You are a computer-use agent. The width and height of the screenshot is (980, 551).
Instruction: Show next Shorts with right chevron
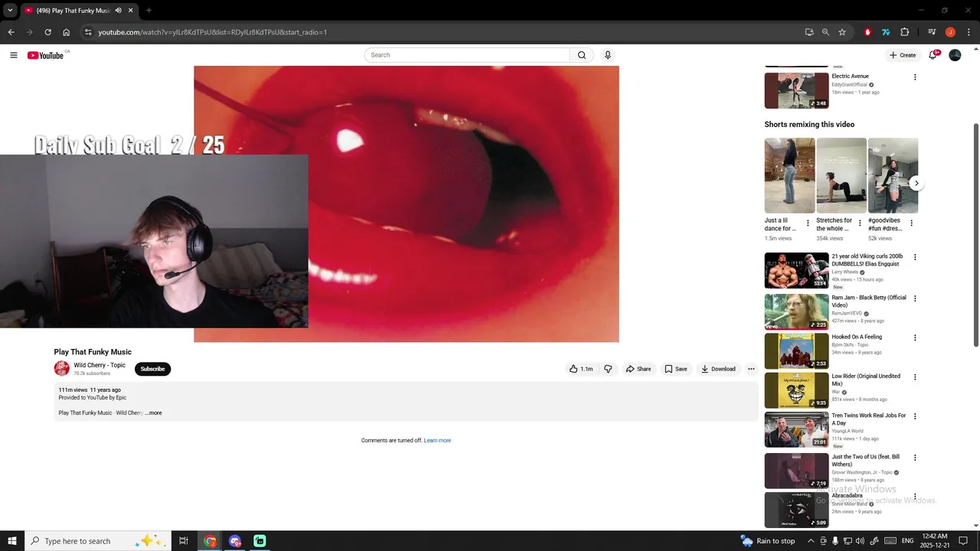[x=916, y=184]
